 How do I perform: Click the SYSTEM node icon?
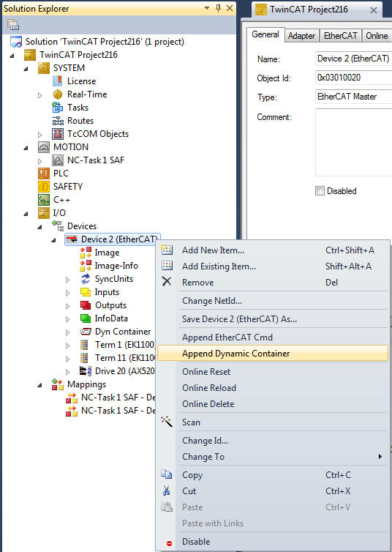pyautogui.click(x=44, y=68)
